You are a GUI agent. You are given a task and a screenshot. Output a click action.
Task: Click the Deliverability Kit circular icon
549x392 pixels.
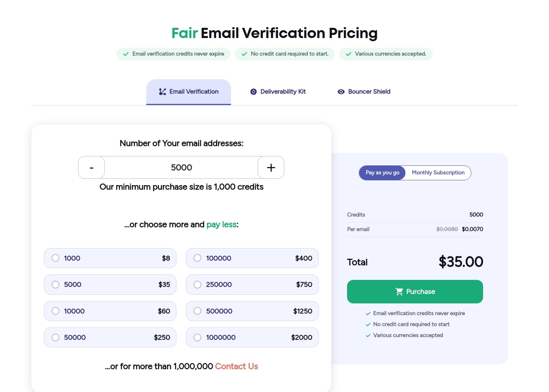click(253, 91)
